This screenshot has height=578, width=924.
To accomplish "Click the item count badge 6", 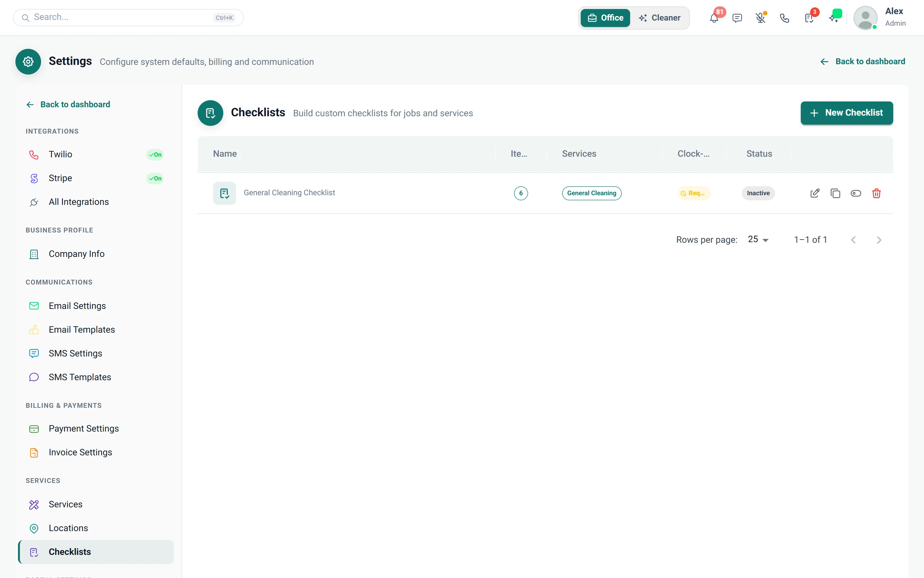I will point(521,193).
